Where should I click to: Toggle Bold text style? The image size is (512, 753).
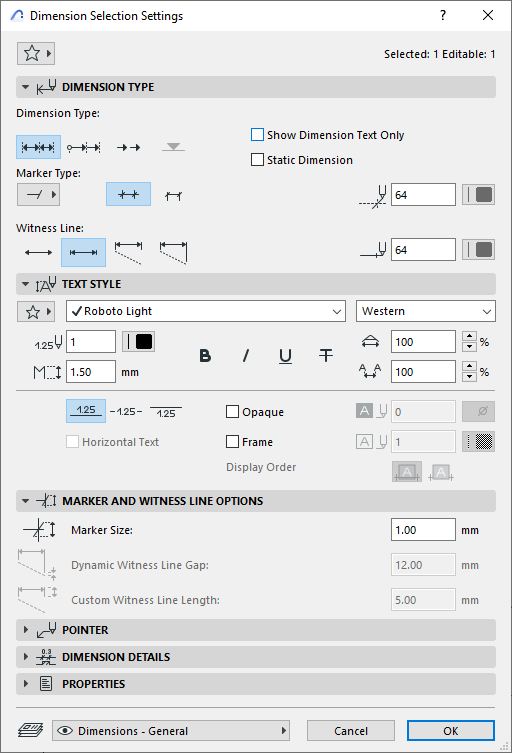click(205, 356)
